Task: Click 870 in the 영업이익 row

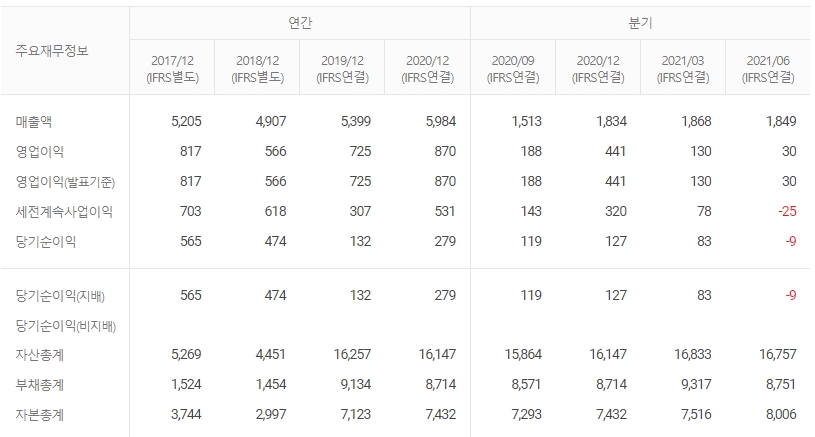Action: click(x=445, y=152)
